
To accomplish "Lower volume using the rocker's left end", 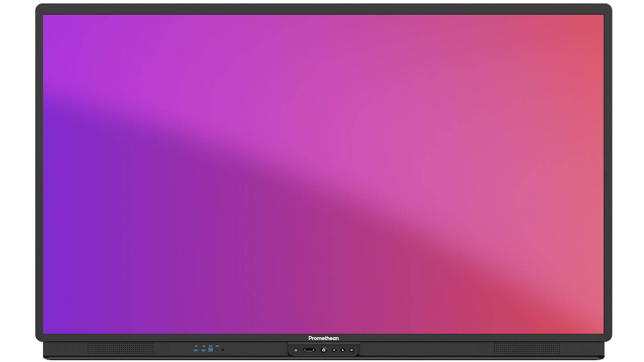I will 305,350.
